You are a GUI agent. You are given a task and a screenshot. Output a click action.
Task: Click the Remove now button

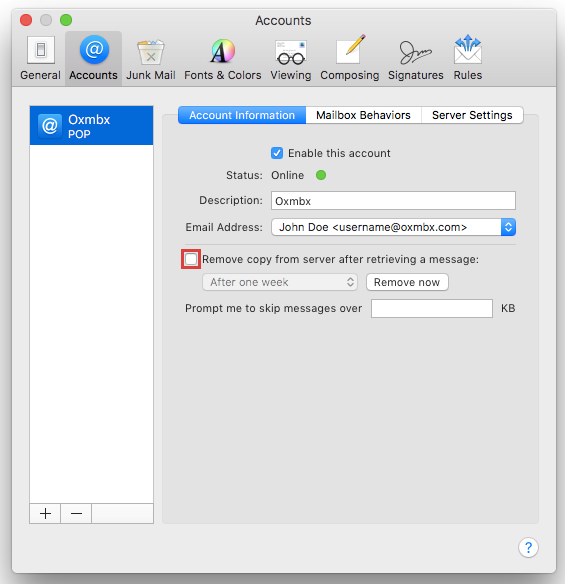tap(407, 282)
